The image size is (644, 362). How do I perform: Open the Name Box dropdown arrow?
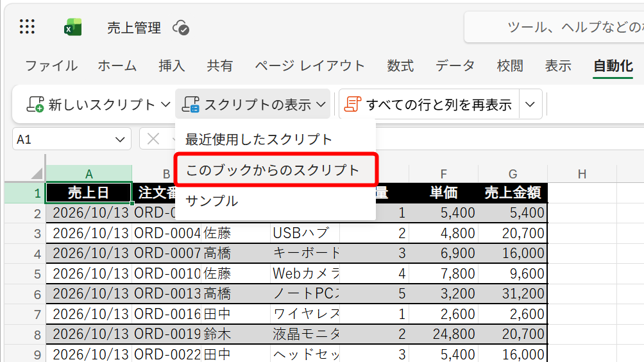coord(120,140)
